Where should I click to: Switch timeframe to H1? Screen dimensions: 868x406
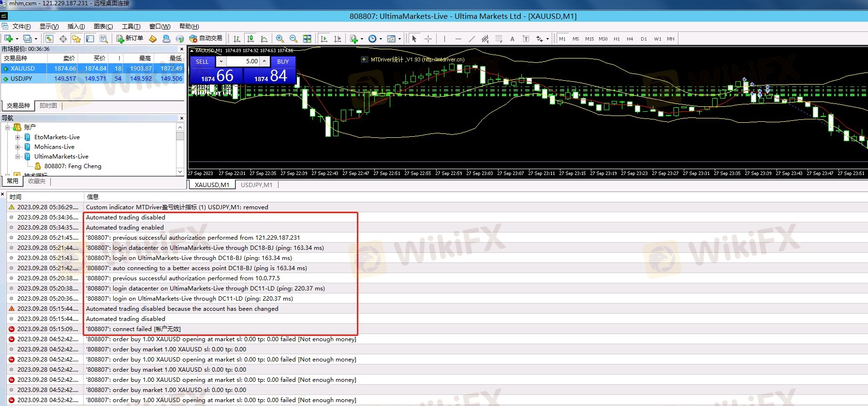click(x=617, y=39)
